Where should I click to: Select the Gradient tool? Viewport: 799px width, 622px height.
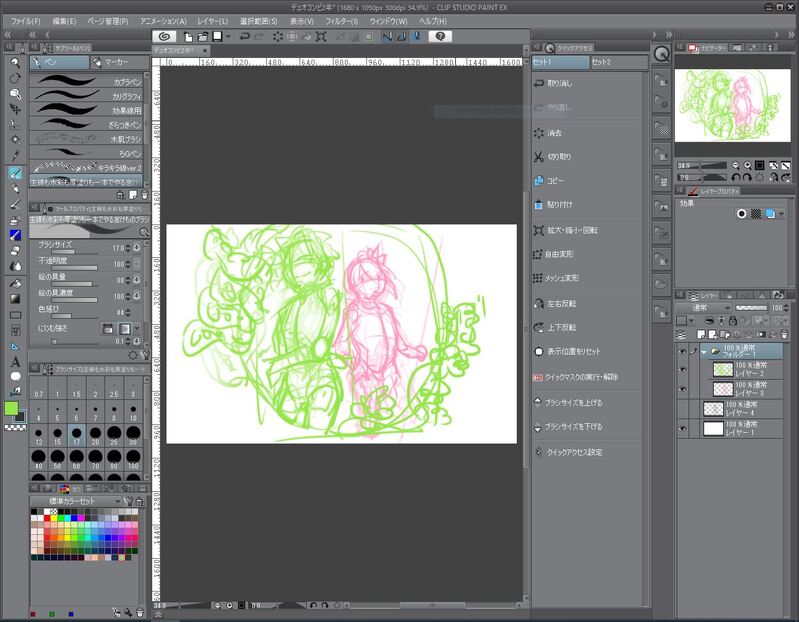pos(15,299)
